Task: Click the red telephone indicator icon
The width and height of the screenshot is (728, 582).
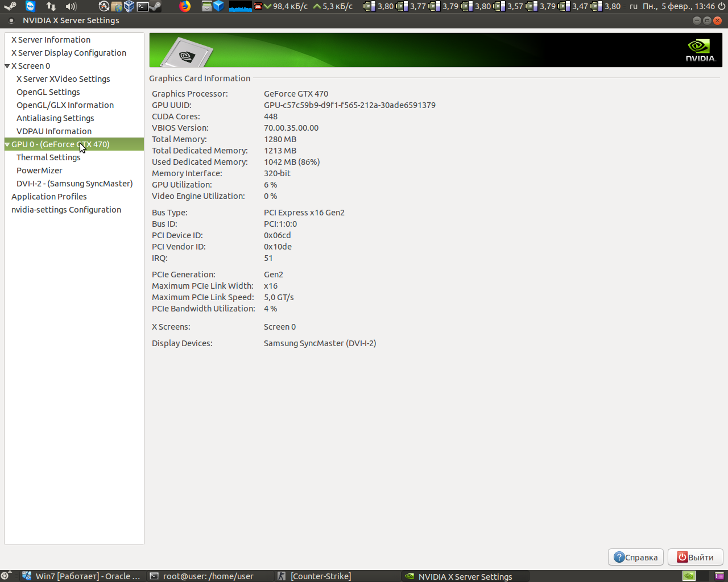Action: [258, 6]
